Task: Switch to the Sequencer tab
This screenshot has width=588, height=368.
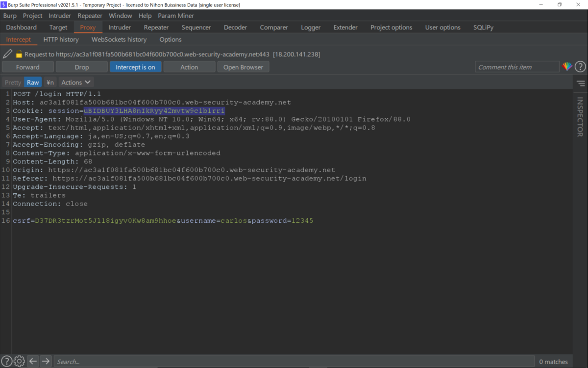Action: point(196,27)
